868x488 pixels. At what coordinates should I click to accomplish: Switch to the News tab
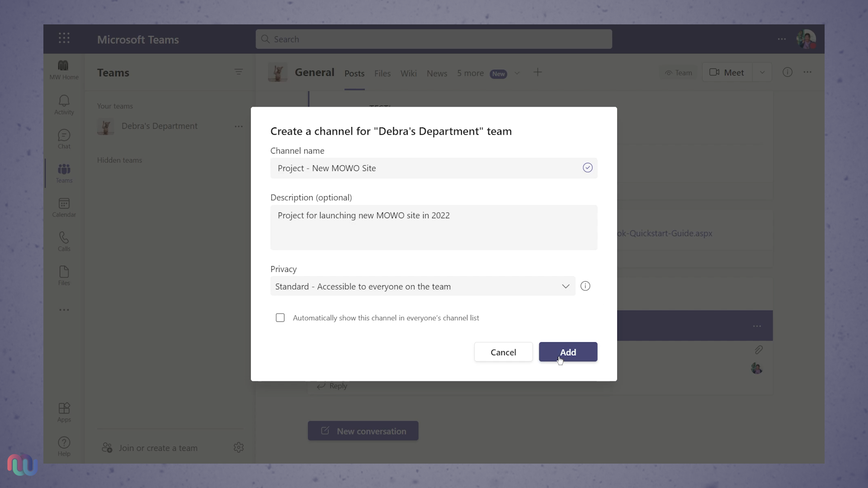437,73
